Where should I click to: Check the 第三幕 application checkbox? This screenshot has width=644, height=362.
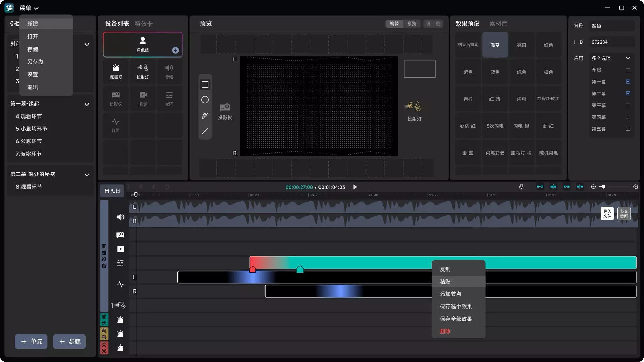628,105
